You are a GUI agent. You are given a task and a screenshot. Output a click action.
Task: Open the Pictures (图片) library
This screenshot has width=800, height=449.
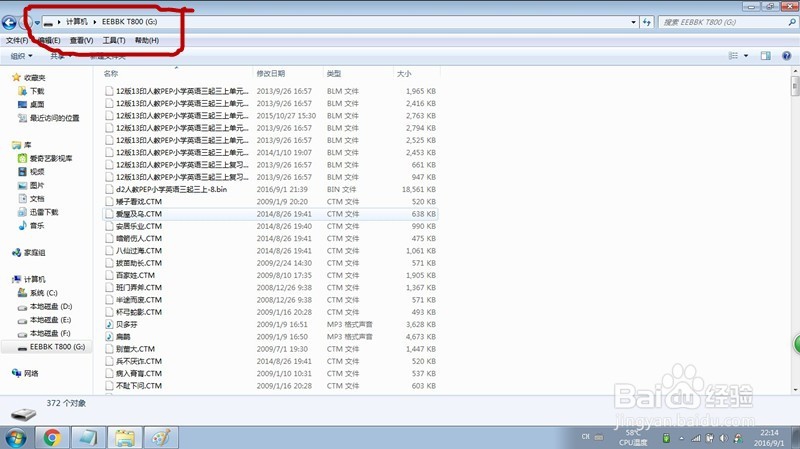coord(31,185)
